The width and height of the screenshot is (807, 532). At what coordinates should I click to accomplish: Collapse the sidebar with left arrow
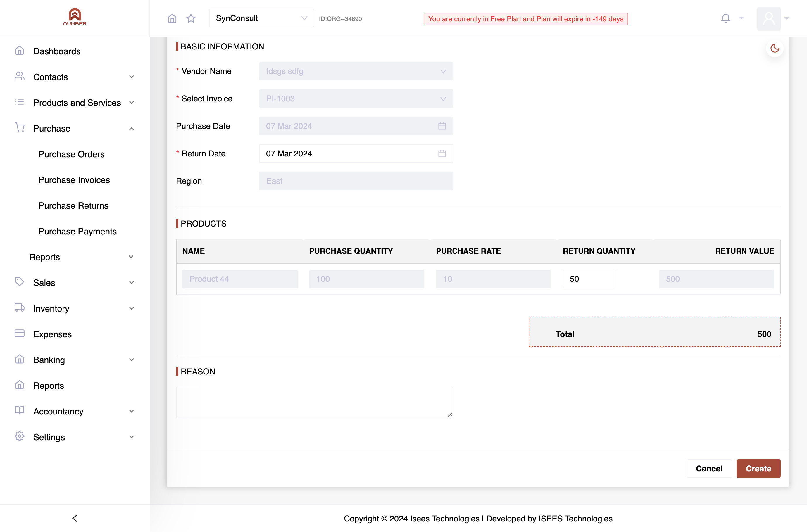(x=75, y=518)
